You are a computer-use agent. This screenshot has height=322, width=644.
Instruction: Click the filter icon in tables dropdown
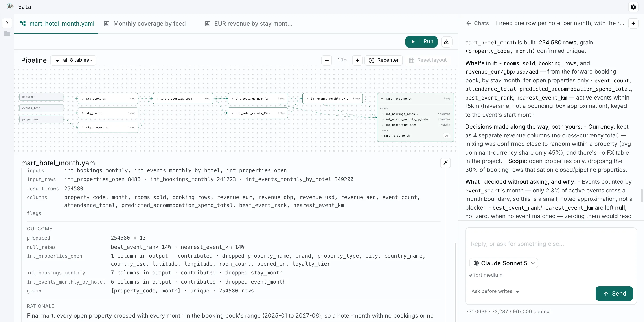coord(57,60)
